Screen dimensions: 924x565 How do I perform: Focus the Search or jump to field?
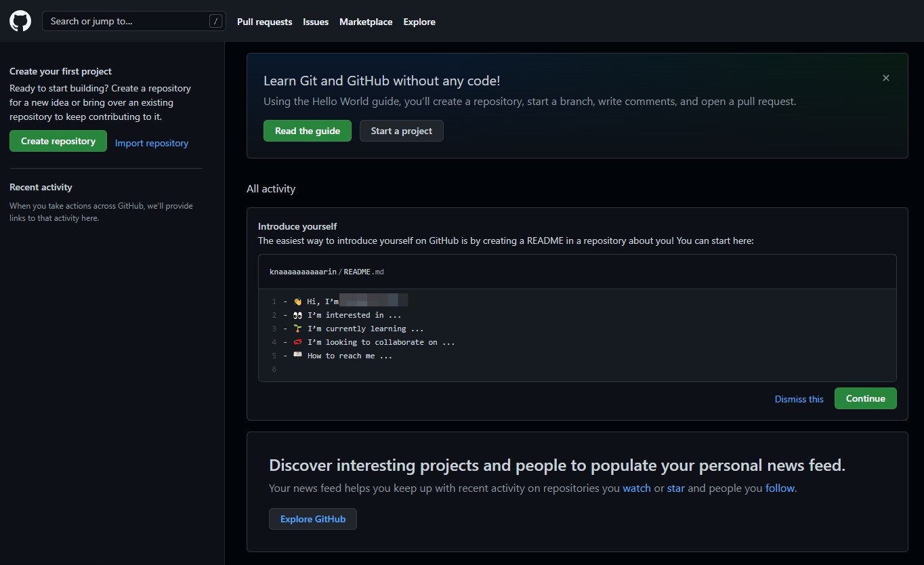134,21
